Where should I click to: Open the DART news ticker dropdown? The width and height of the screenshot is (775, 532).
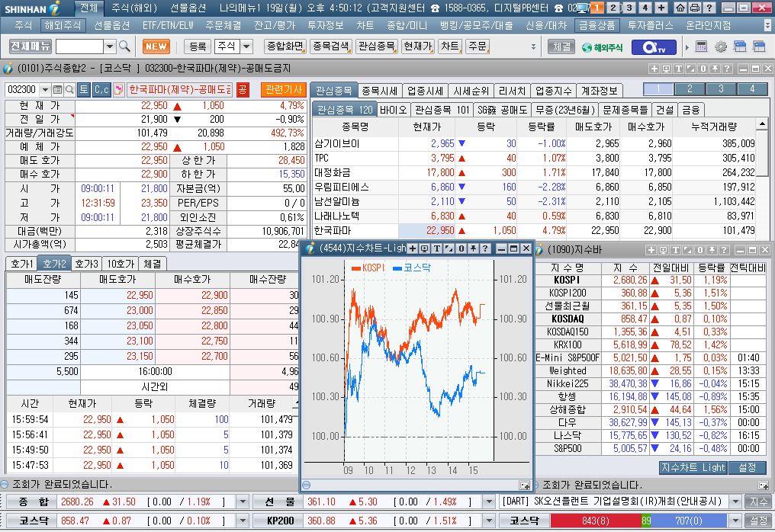point(735,502)
